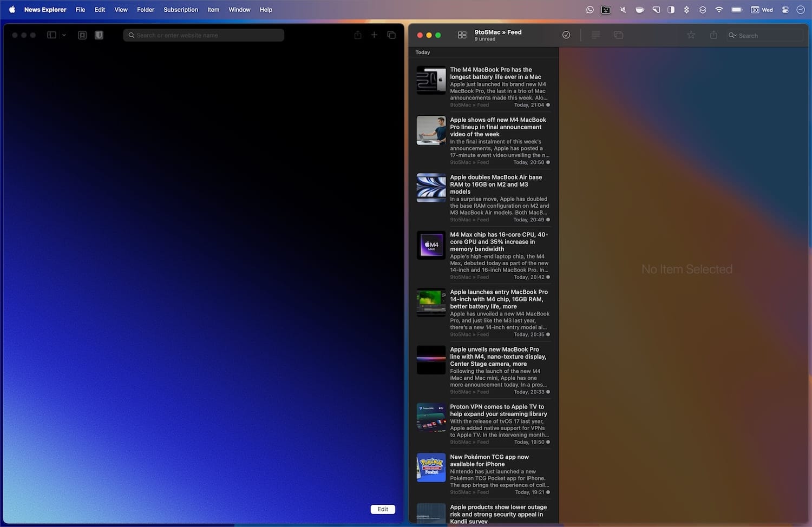Click unread dot of Today, 19:21 article
This screenshot has width=812, height=527.
point(548,492)
